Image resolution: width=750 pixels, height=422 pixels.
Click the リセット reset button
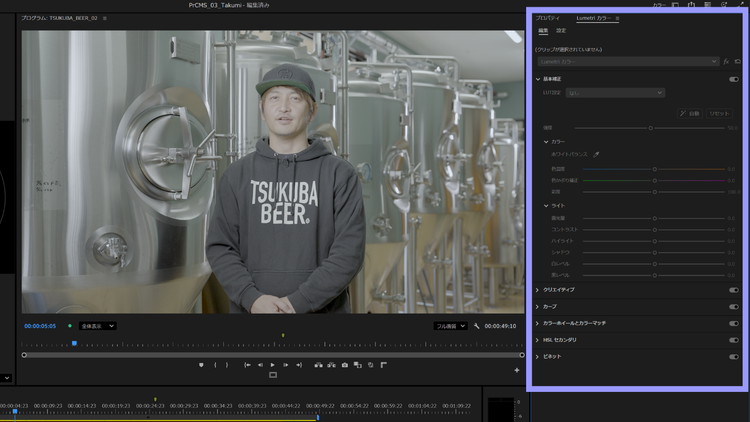[720, 114]
